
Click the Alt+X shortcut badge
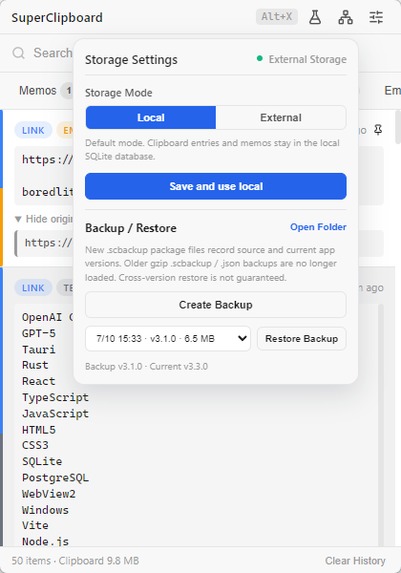(276, 17)
